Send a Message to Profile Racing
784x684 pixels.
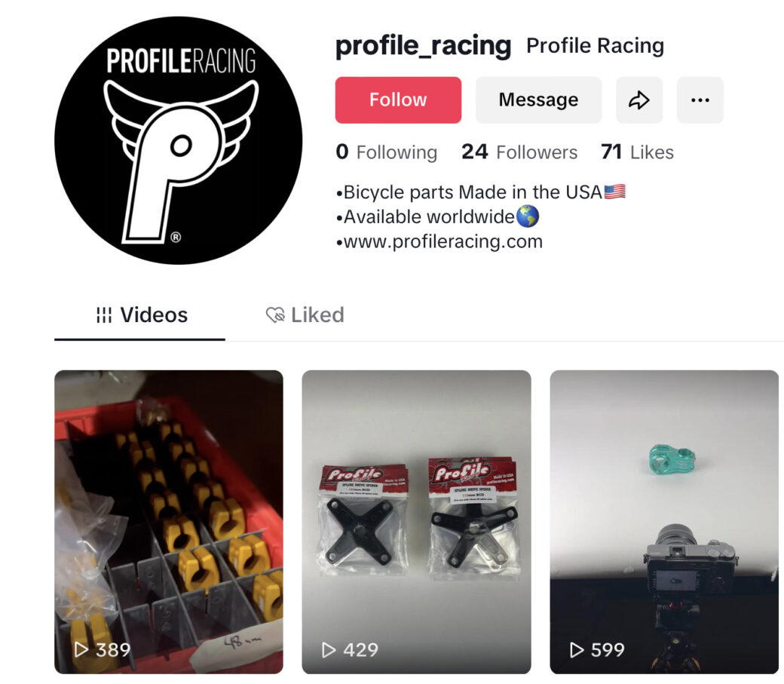coord(538,100)
